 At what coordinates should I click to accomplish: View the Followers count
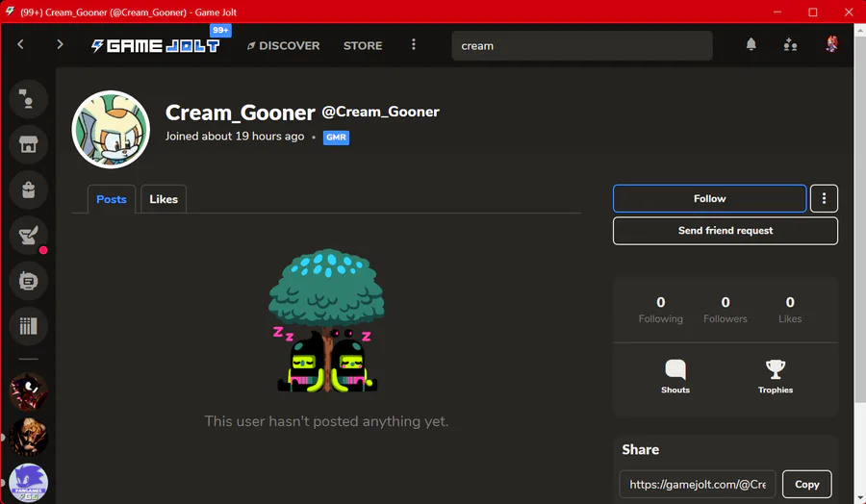(726, 310)
